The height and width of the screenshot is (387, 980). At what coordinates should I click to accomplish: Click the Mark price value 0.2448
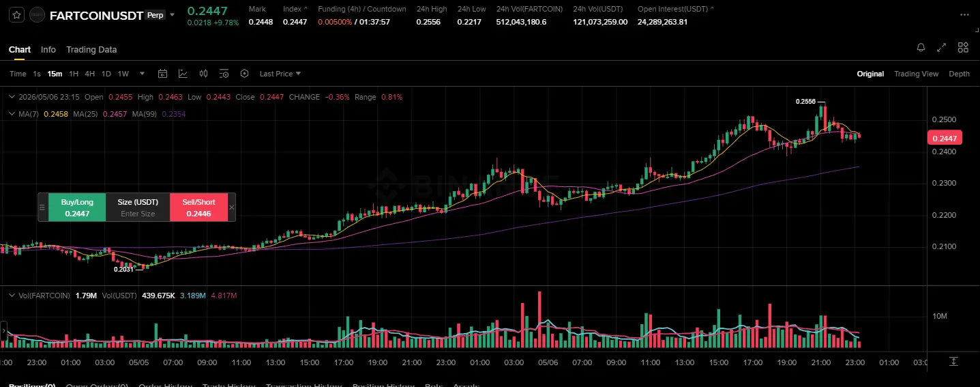[x=261, y=22]
